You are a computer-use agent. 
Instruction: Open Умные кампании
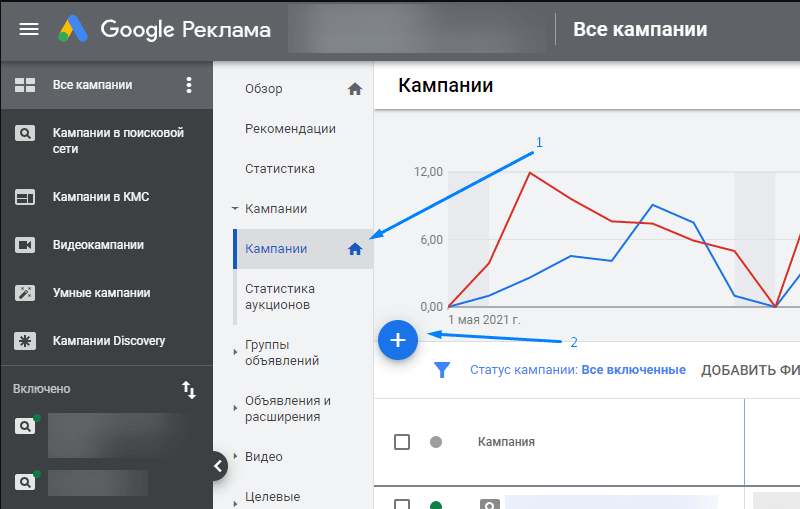tap(101, 293)
